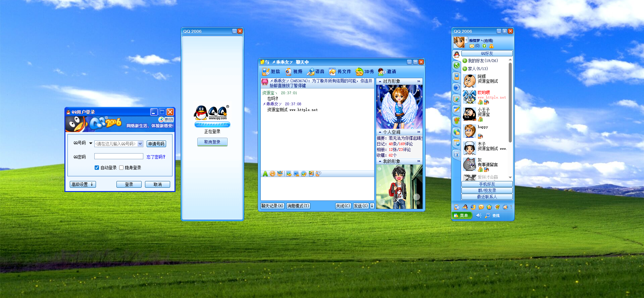Enable the 隐身登录 invisible login checkbox
Image resolution: width=644 pixels, height=298 pixels.
click(x=121, y=168)
